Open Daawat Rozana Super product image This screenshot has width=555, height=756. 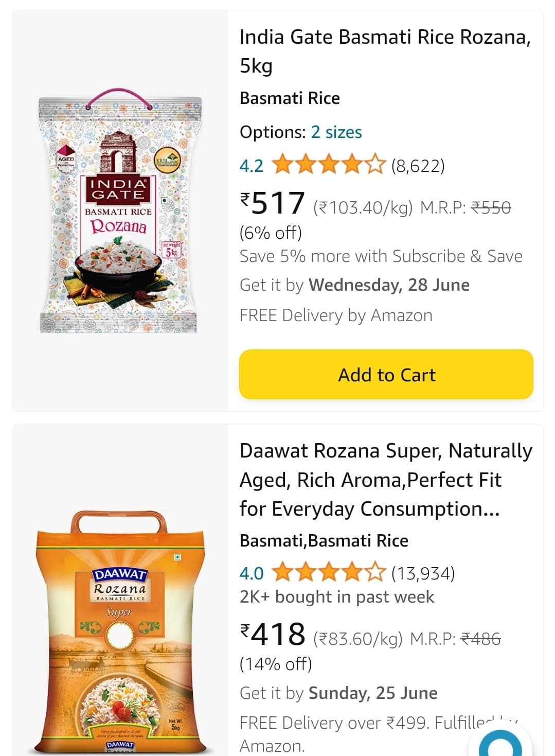120,630
